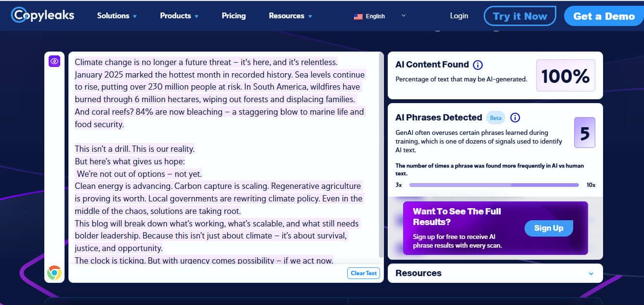
Task: Click the Get a Demo button
Action: pyautogui.click(x=604, y=16)
